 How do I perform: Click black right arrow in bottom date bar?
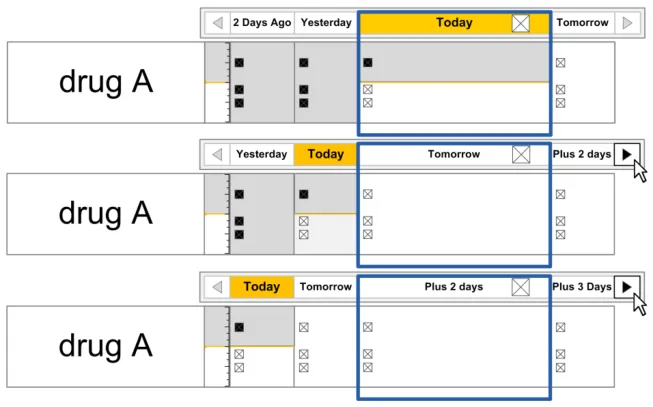pos(626,287)
